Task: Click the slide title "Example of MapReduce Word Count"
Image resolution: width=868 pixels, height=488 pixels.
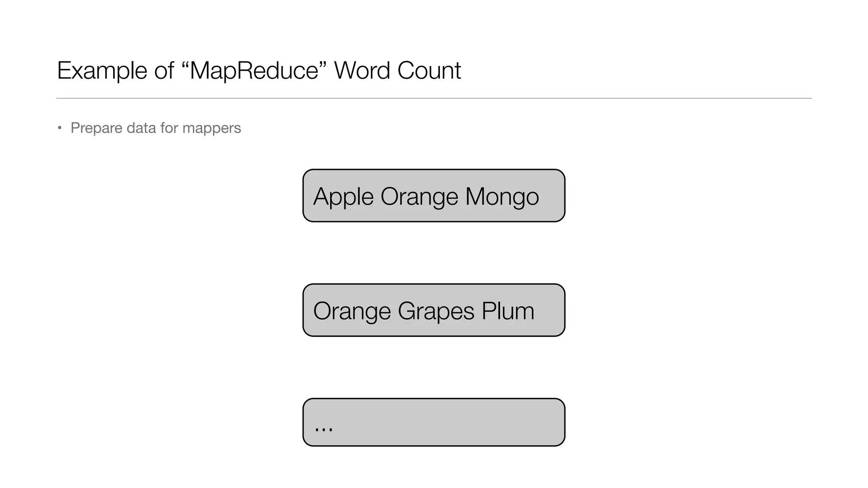Action: [x=259, y=70]
